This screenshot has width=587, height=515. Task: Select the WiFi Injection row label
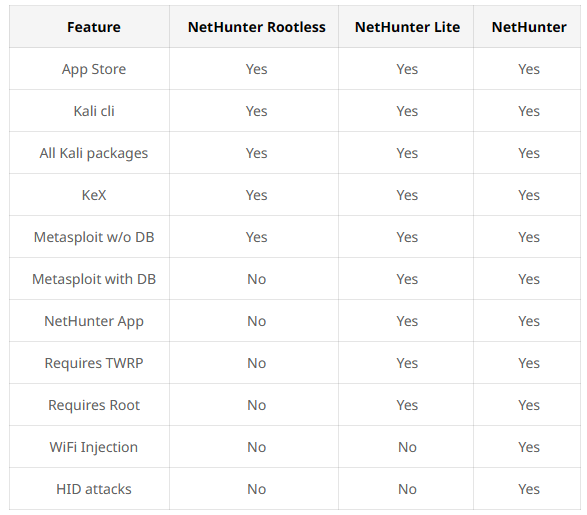coord(94,447)
